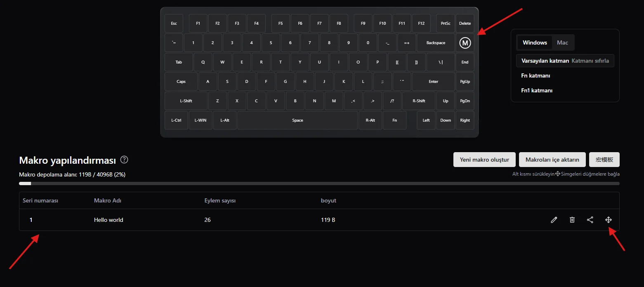This screenshot has width=644, height=287.
Task: Click the pencil edit icon for Hello world
Action: pyautogui.click(x=554, y=220)
